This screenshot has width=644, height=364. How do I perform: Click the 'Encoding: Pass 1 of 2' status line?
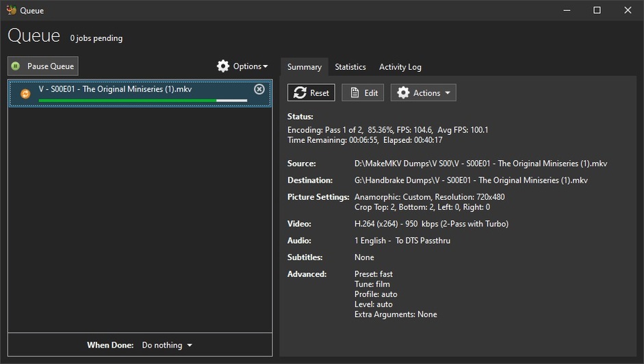click(x=388, y=130)
